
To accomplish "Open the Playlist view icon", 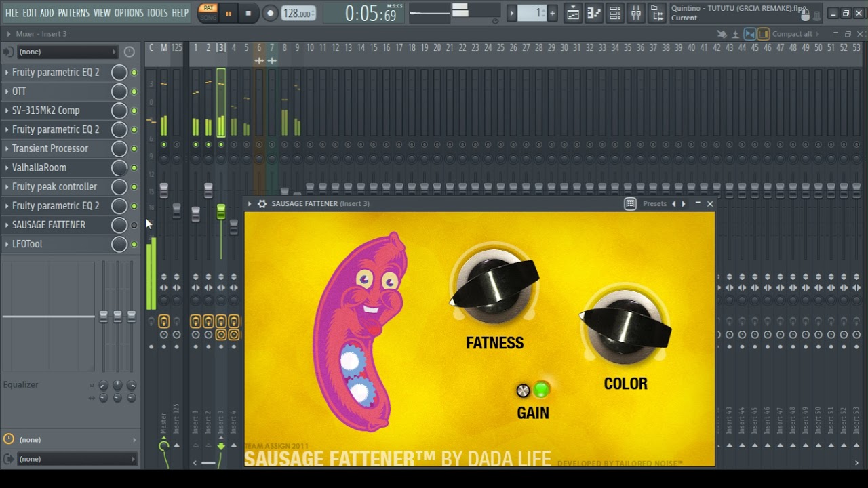I will (x=573, y=13).
